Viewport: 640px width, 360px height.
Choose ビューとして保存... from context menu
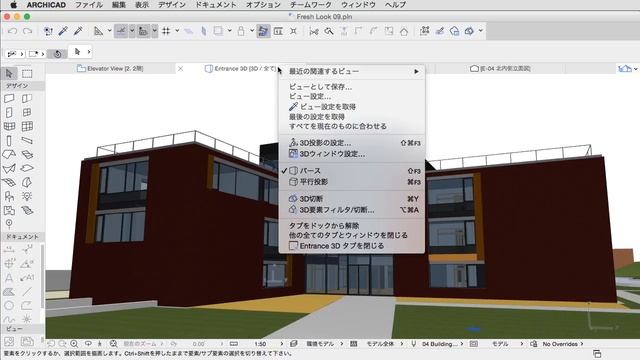pos(351,87)
